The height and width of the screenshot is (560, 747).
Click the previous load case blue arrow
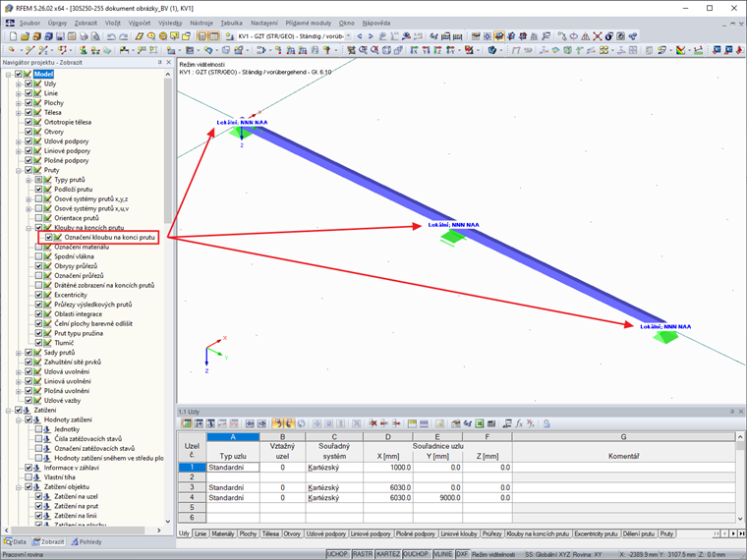coord(360,36)
